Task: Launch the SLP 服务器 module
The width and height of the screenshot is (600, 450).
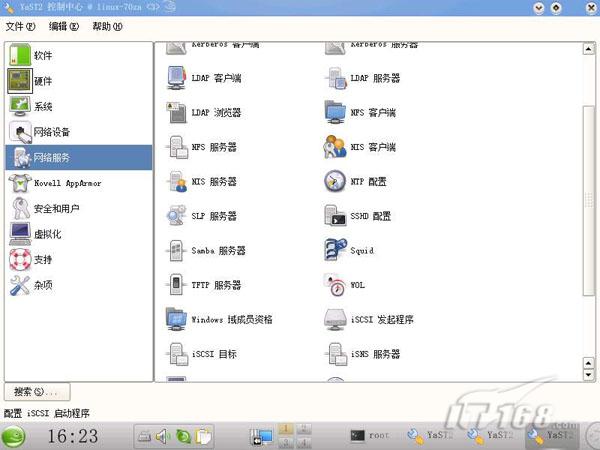Action: click(201, 216)
